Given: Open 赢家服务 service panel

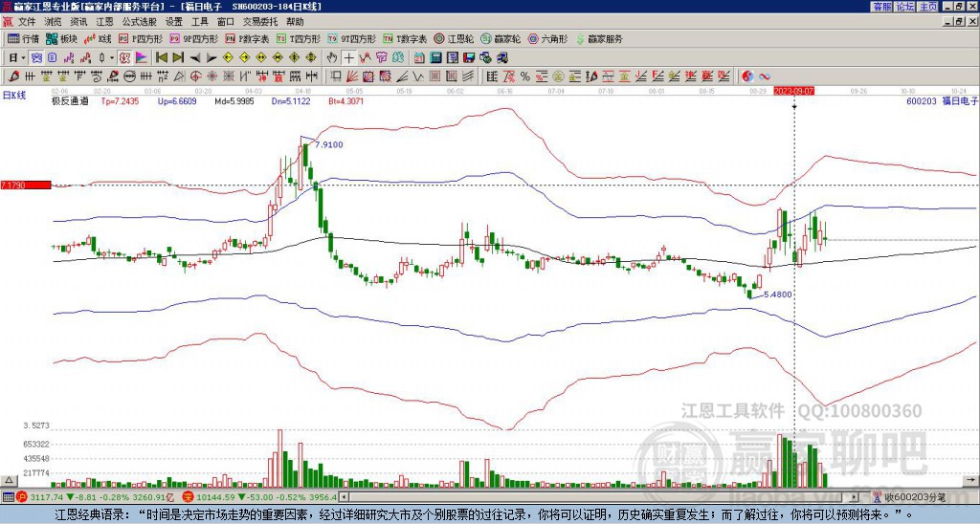Looking at the screenshot, I should pyautogui.click(x=599, y=38).
